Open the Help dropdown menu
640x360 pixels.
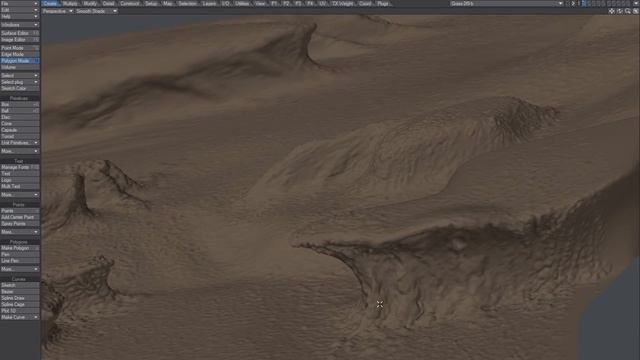20,16
